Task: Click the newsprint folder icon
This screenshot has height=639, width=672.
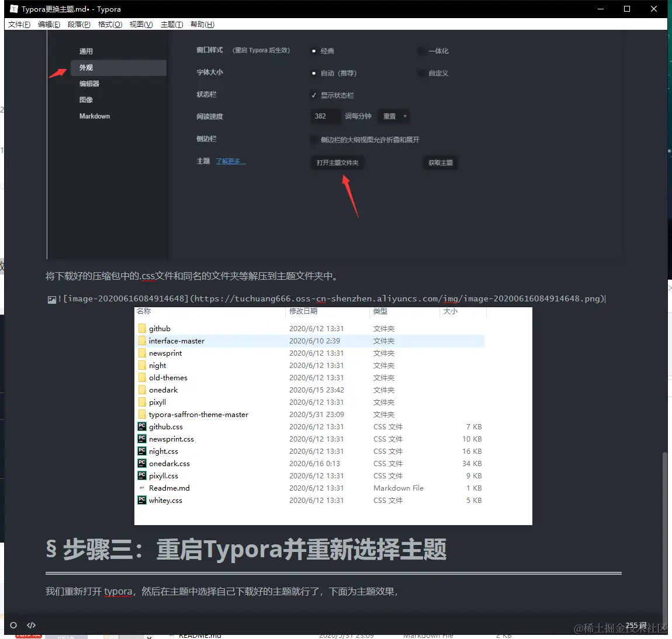Action: [x=142, y=353]
